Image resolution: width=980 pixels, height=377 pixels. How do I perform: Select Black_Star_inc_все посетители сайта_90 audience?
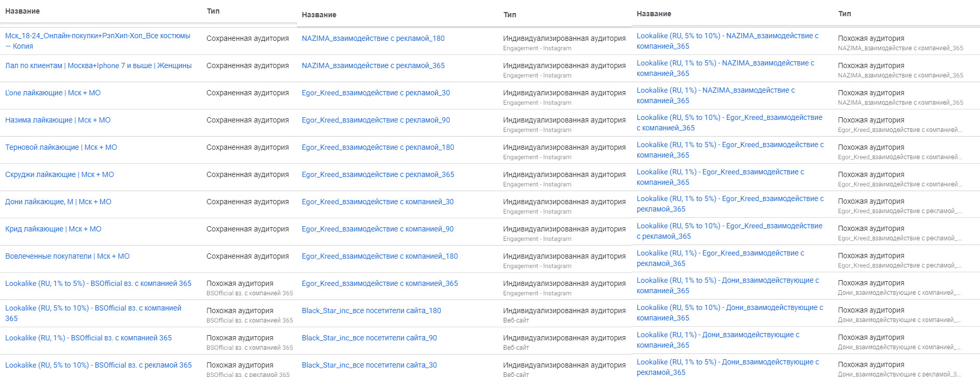(x=369, y=338)
